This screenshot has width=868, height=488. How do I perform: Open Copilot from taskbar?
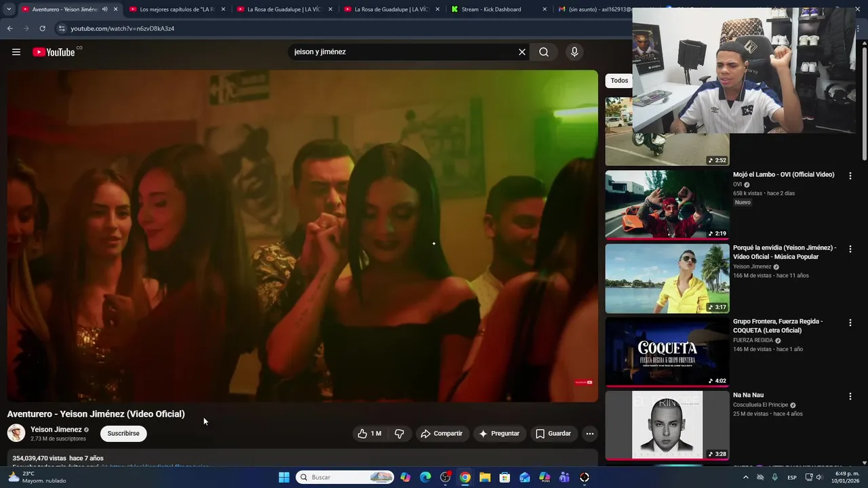tap(406, 477)
